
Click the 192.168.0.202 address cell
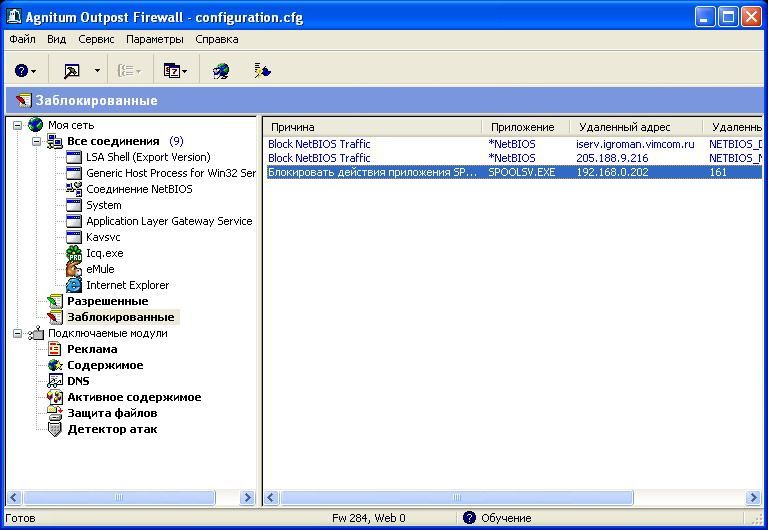point(612,172)
